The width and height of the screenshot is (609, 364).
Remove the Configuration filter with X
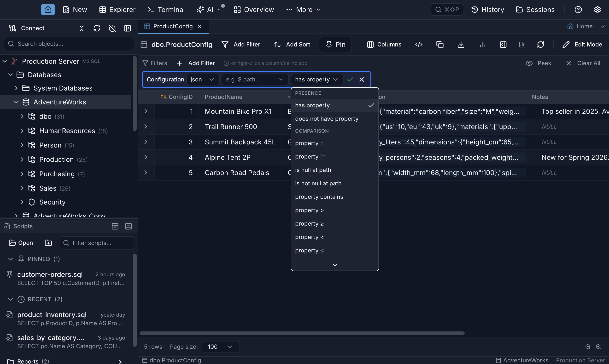[x=362, y=80]
